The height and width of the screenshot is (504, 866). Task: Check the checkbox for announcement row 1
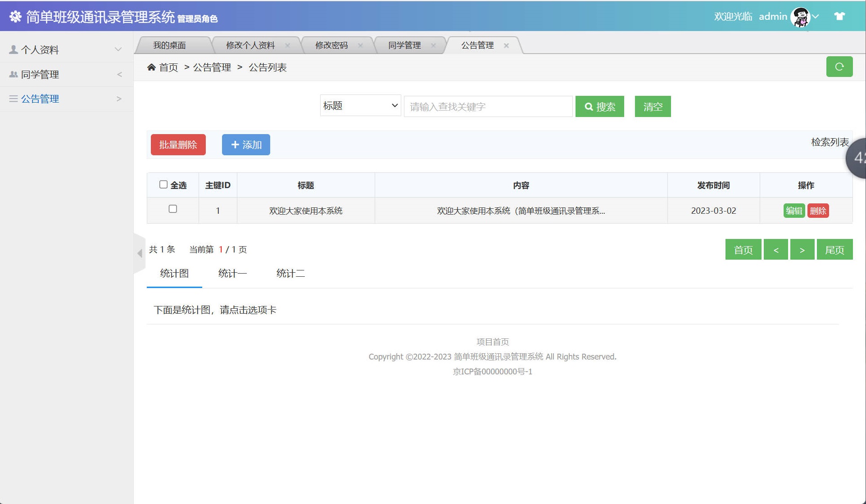coord(172,209)
